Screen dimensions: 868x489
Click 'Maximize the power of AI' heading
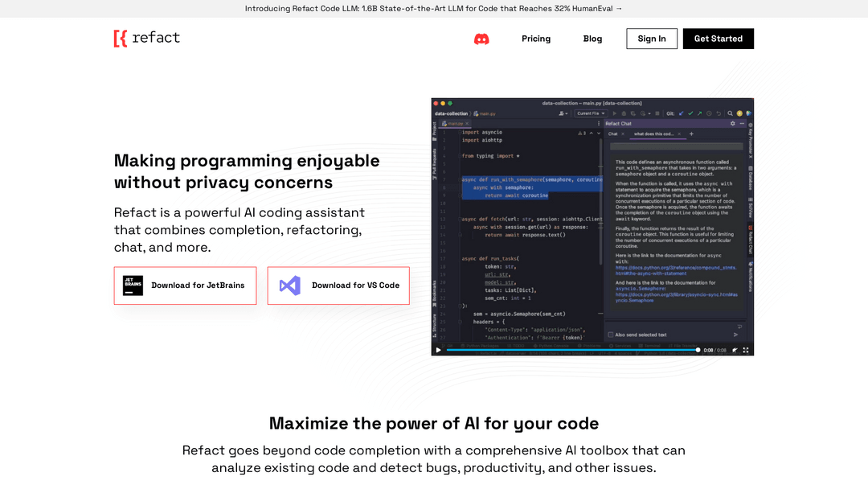[434, 424]
